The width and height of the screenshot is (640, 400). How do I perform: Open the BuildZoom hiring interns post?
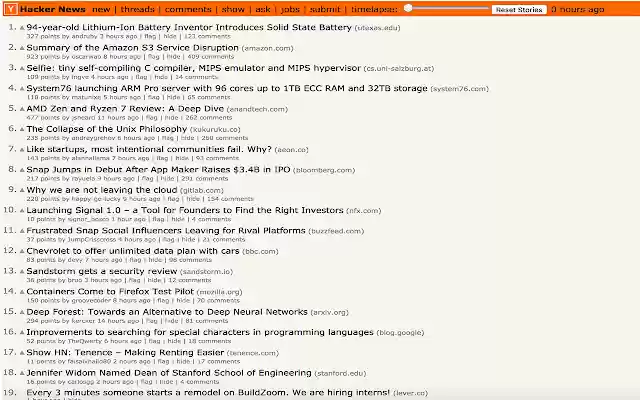coord(208,393)
